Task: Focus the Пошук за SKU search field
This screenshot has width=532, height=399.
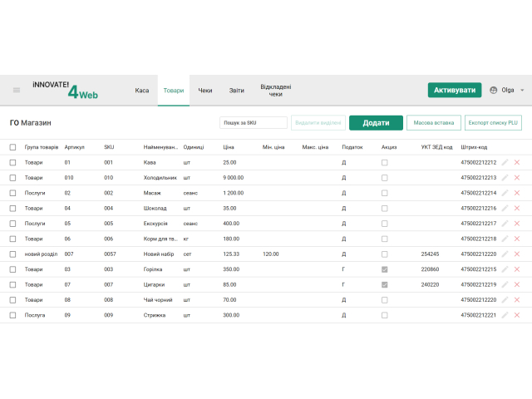Action: [x=254, y=122]
